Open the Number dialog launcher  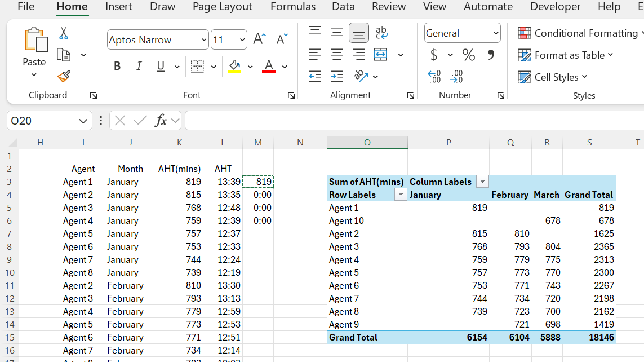coord(501,95)
